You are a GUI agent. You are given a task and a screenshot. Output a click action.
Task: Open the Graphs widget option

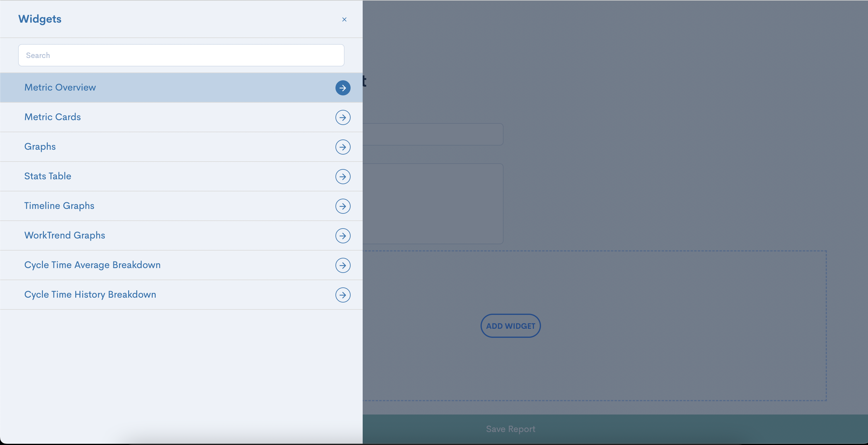pos(40,147)
